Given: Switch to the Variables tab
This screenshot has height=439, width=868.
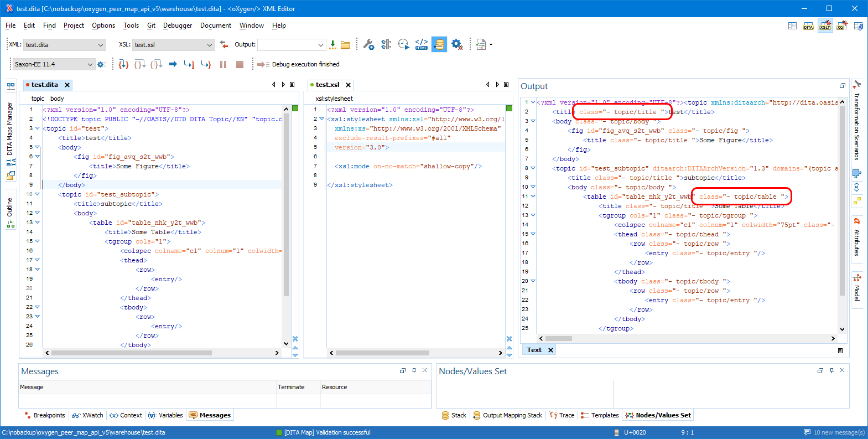Looking at the screenshot, I should tap(165, 415).
